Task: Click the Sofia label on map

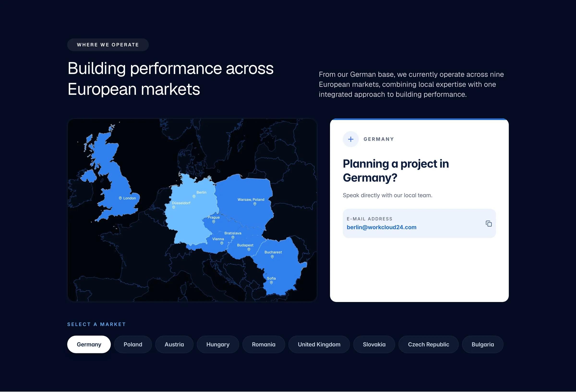Action: (x=271, y=278)
